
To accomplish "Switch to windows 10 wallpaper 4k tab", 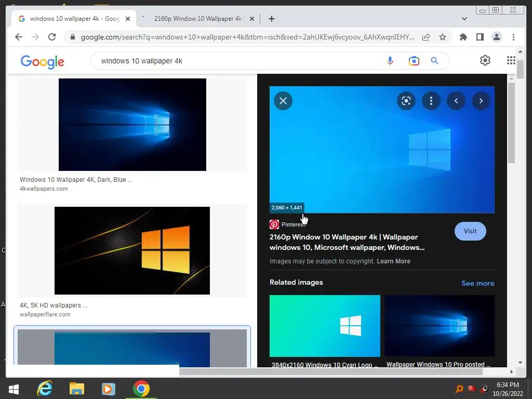I will click(x=75, y=19).
